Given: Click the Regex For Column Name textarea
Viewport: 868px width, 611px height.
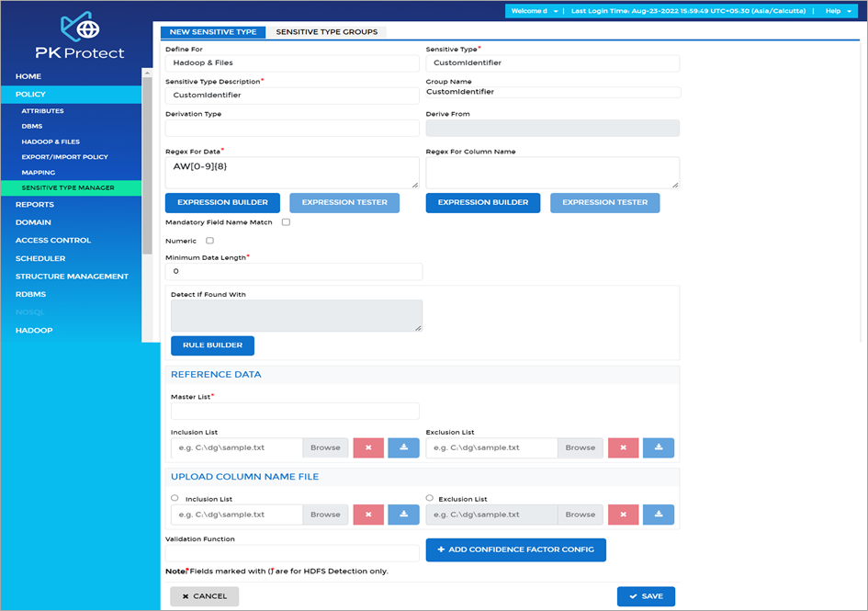Looking at the screenshot, I should pyautogui.click(x=552, y=173).
